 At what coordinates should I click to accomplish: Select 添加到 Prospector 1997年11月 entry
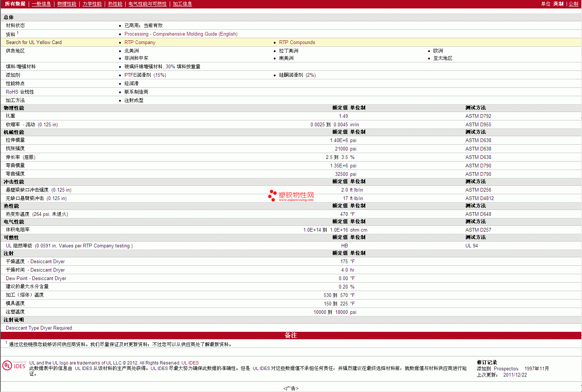point(513,369)
